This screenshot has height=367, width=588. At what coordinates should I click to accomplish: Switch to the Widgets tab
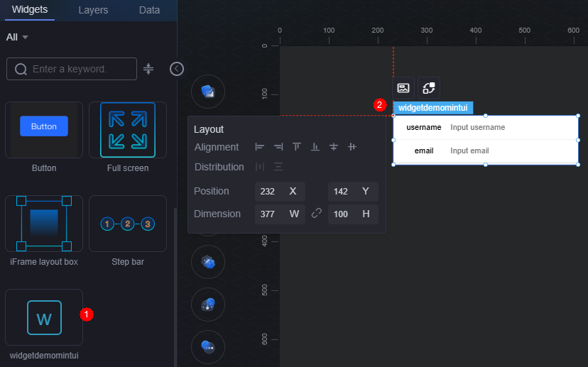tap(30, 10)
